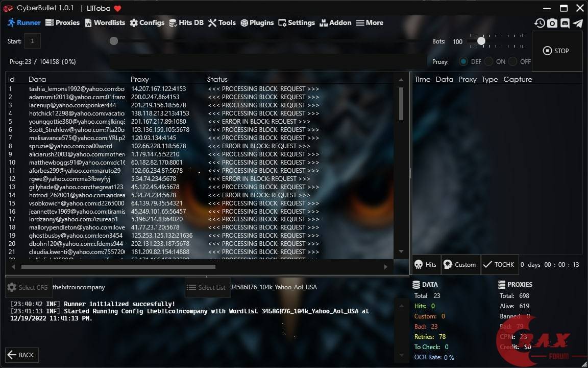Click the runner list vertical scrollbar thumb
This screenshot has height=368, width=588.
point(401,104)
